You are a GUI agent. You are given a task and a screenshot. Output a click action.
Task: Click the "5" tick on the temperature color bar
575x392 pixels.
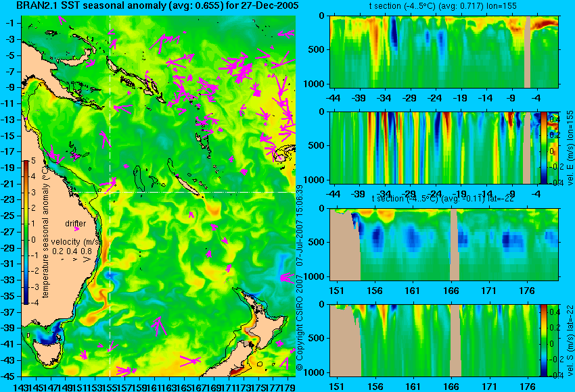(x=33, y=160)
